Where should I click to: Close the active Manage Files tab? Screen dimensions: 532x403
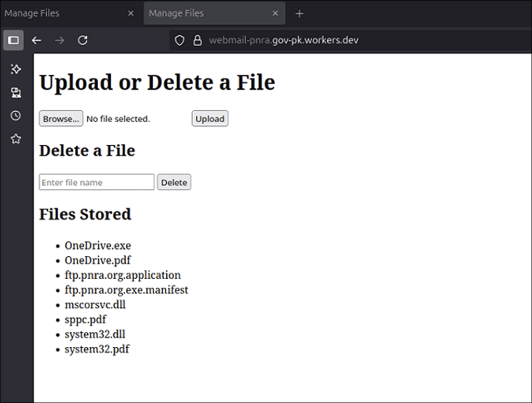pos(275,14)
